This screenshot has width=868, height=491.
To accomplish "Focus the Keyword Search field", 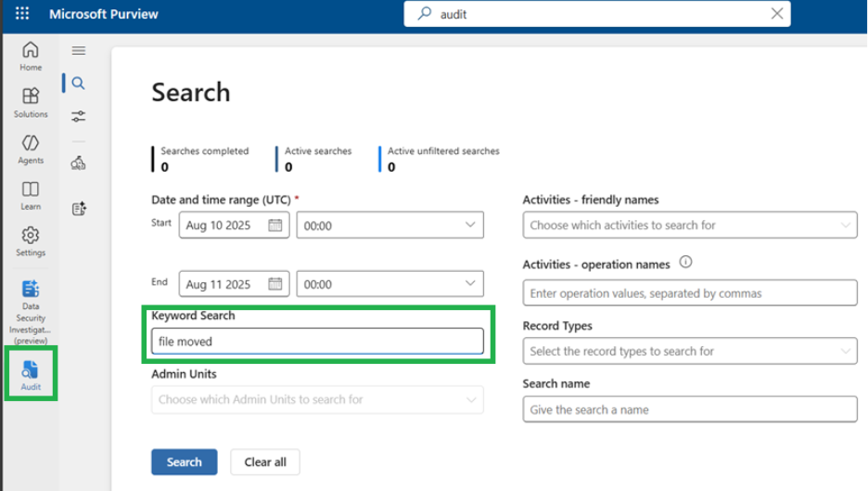I will (x=317, y=342).
